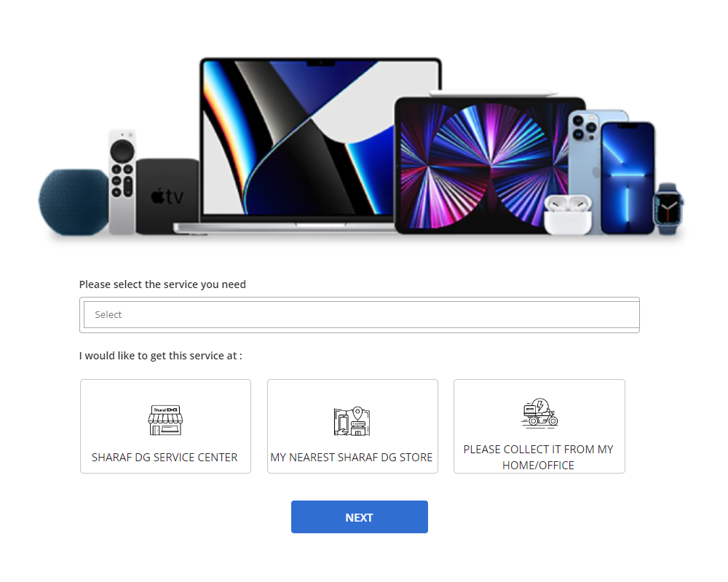
Task: Click the iPad Pro with colorful wallpaper
Action: click(483, 165)
